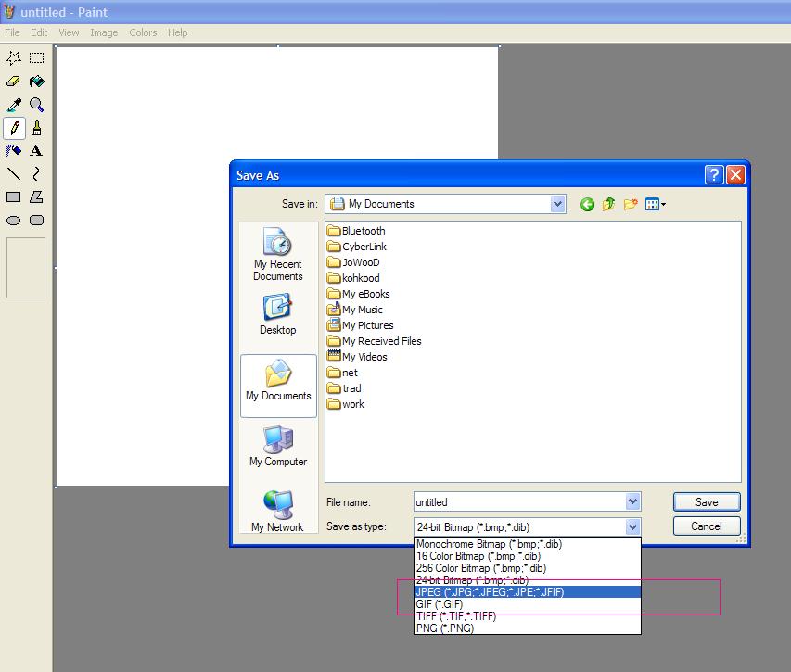Select the Bluetooth folder
Image resolution: width=791 pixels, height=672 pixels.
[356, 231]
